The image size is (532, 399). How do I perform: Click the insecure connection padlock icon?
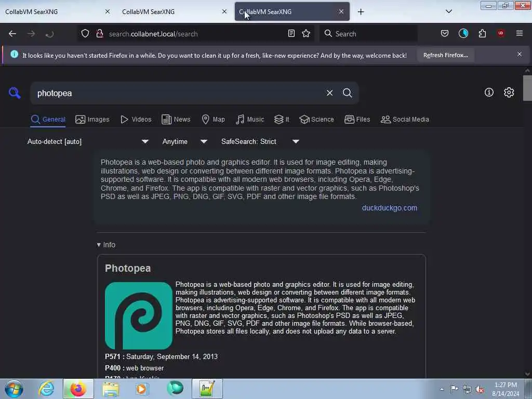(x=99, y=33)
